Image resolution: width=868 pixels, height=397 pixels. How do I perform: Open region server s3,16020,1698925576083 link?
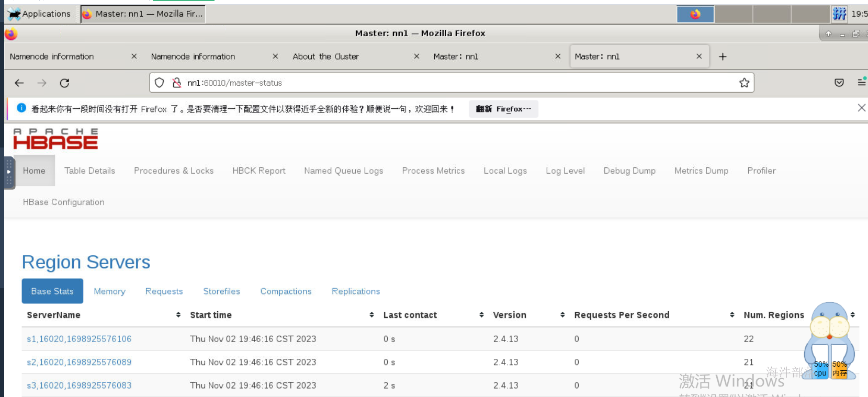[79, 385]
